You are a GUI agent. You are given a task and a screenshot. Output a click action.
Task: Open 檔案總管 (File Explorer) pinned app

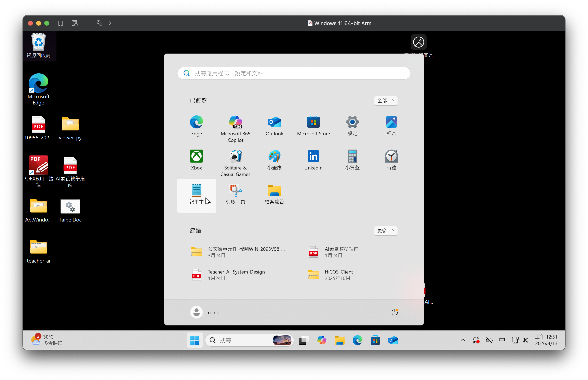click(x=274, y=194)
